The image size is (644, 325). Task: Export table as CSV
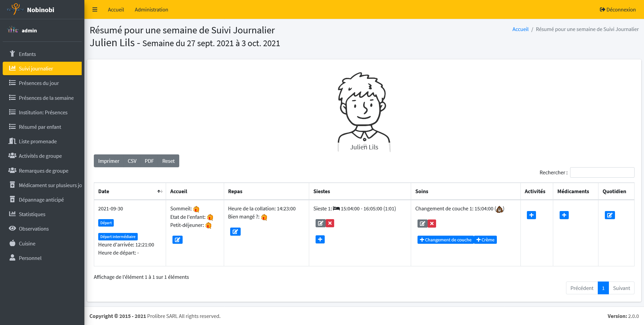(x=132, y=161)
